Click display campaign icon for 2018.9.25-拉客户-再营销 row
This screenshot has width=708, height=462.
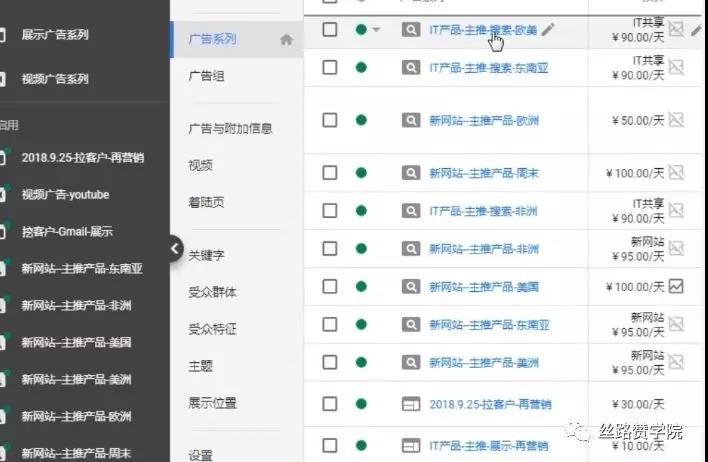[411, 404]
